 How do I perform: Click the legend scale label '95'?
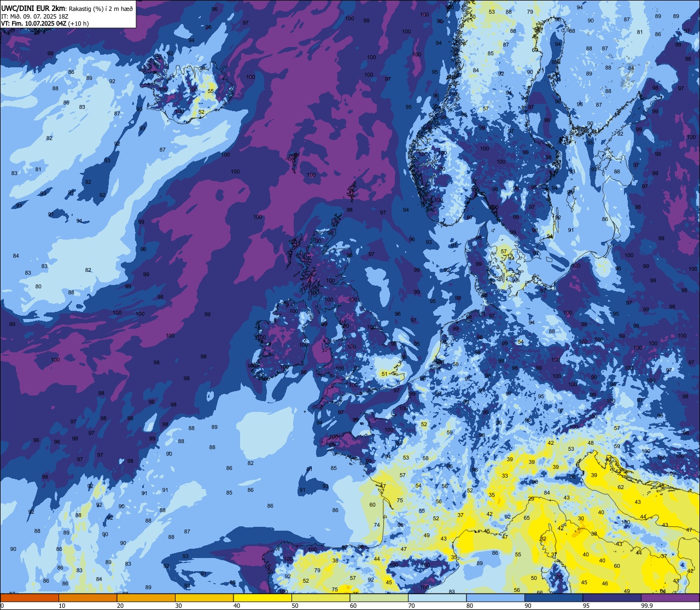[x=586, y=606]
